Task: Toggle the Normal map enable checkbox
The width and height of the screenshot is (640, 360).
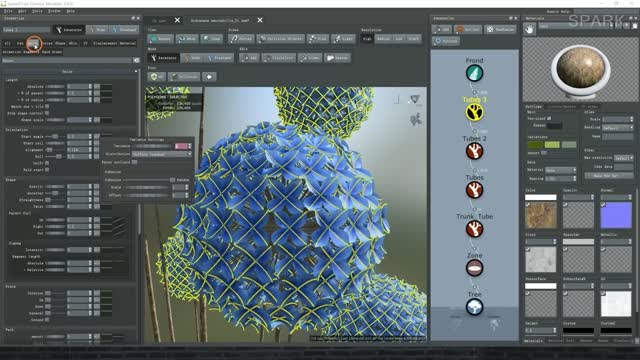Action: pos(603,204)
